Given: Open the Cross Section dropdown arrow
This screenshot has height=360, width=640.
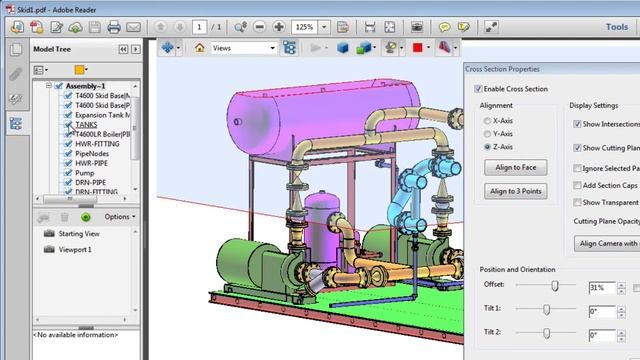Looking at the screenshot, I should tap(456, 48).
